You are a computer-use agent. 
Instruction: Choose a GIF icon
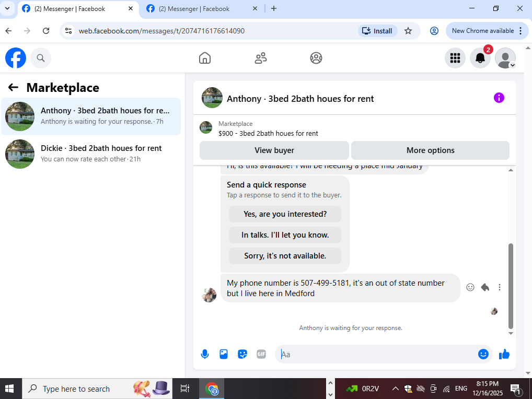click(x=261, y=354)
